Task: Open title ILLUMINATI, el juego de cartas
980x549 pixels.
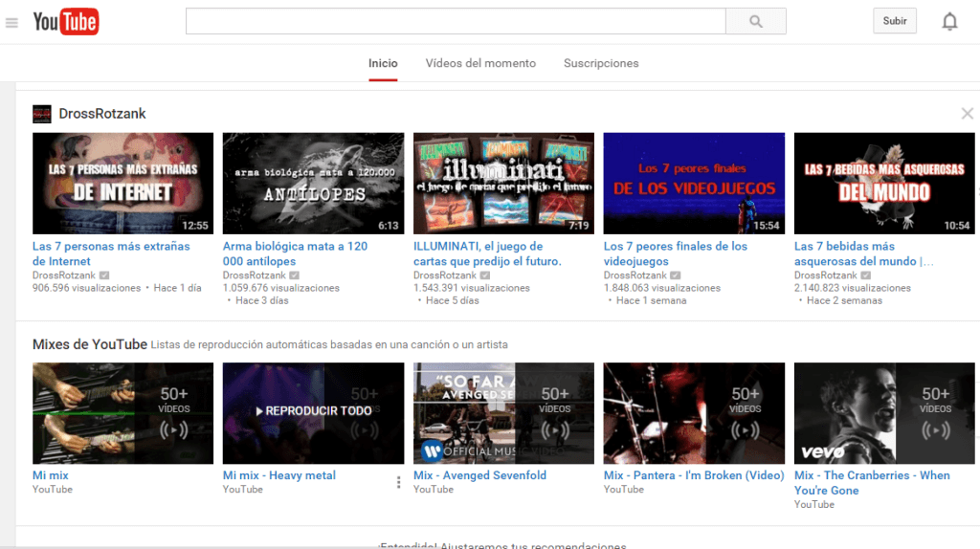Action: click(487, 253)
